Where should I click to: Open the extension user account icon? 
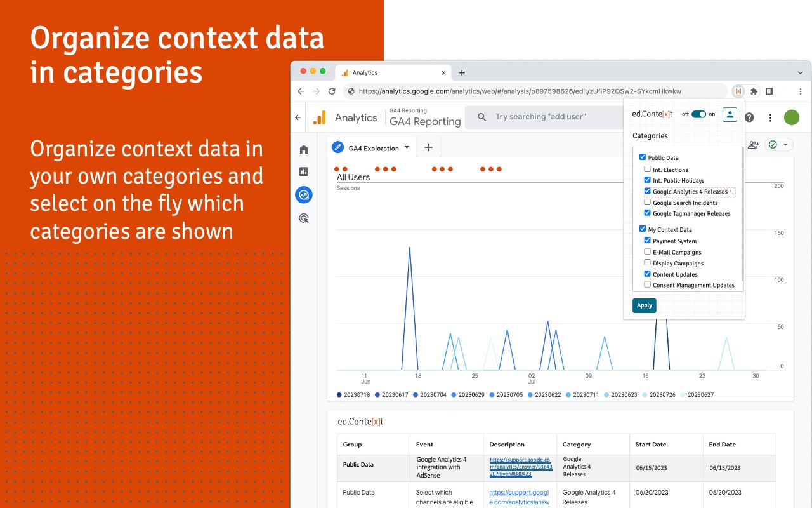tap(730, 114)
